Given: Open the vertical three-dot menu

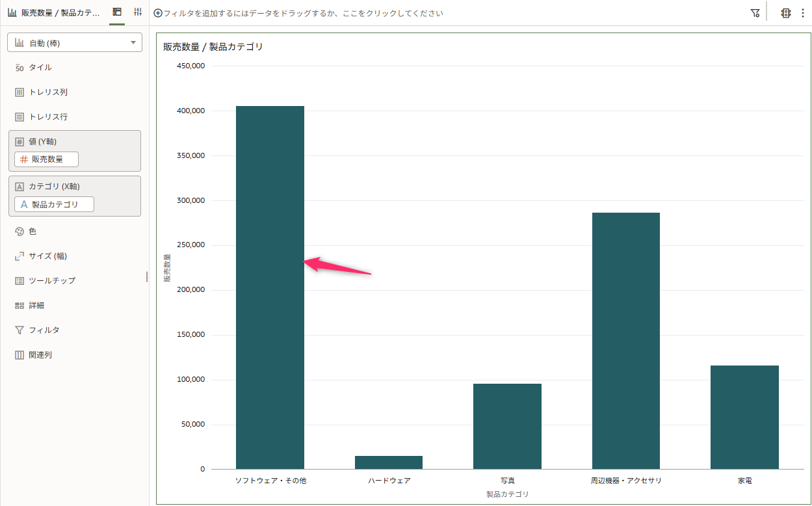Looking at the screenshot, I should (803, 13).
